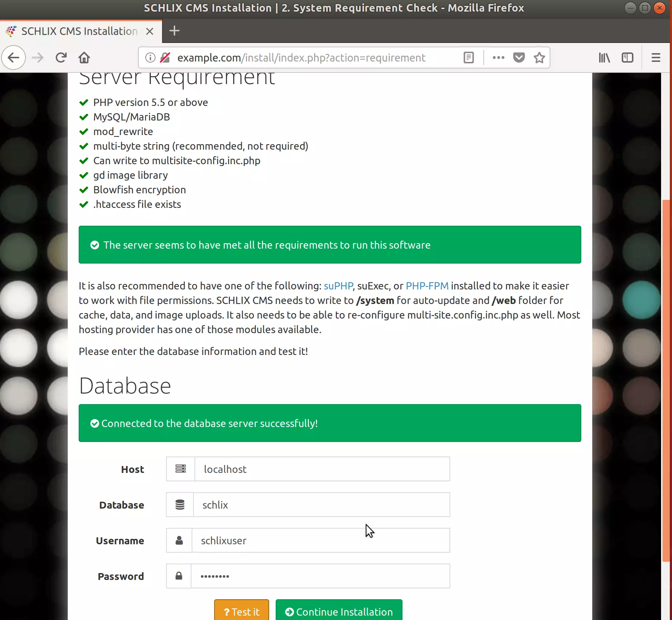The width and height of the screenshot is (672, 620).
Task: Click the 'gd image library' requirement
Action: coord(130,175)
